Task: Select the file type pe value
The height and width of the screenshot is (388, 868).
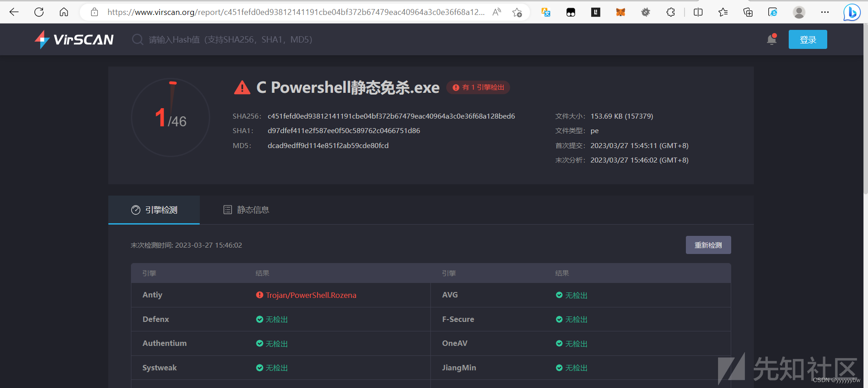Action: click(x=594, y=131)
